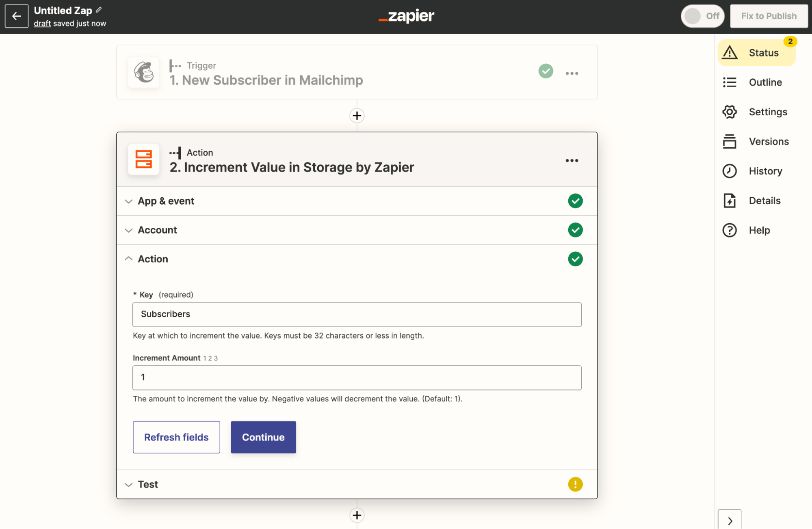This screenshot has width=812, height=529.
Task: Click the Outline list icon
Action: (x=730, y=82)
